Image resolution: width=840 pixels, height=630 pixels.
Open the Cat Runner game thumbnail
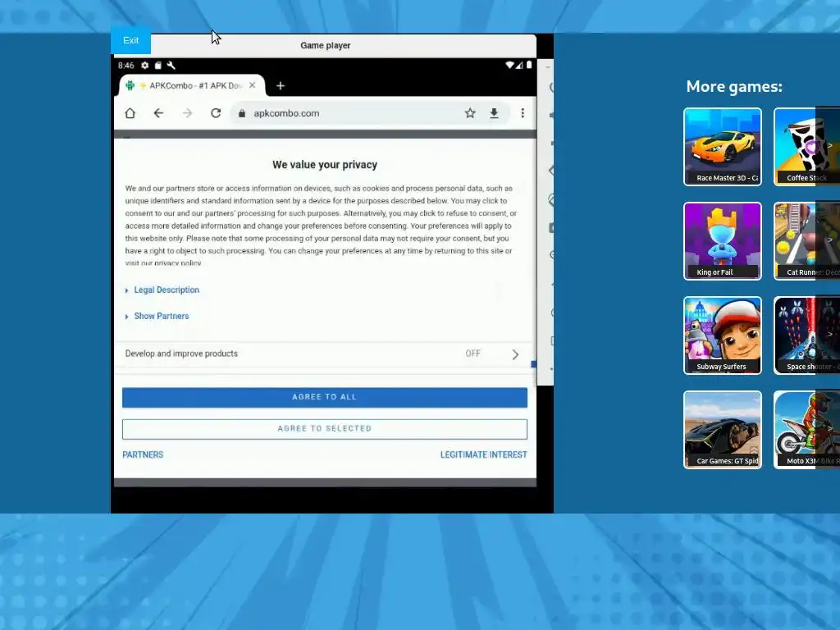pyautogui.click(x=807, y=241)
